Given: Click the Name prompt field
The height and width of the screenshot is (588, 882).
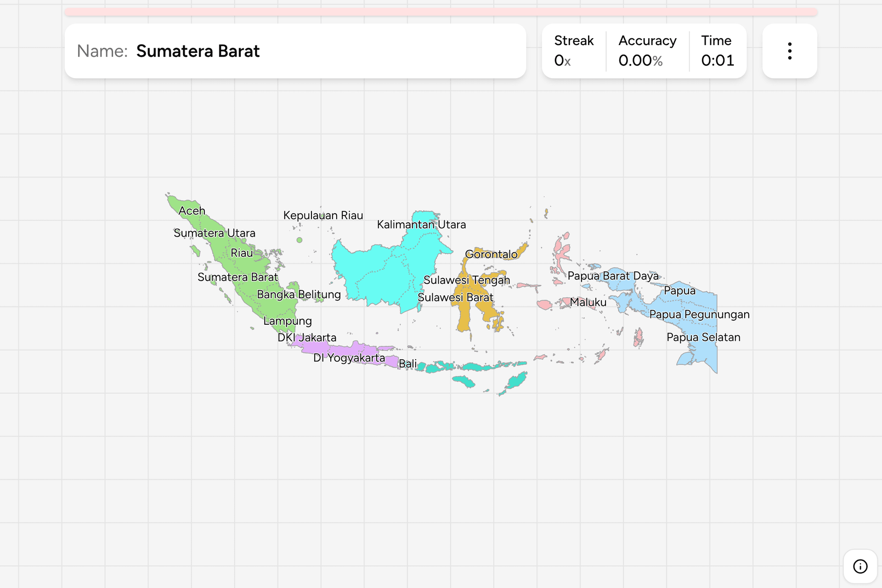Looking at the screenshot, I should [x=295, y=51].
